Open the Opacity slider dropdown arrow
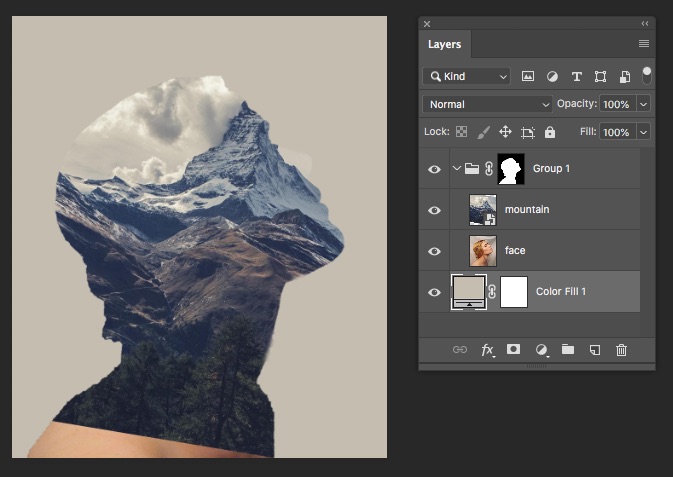This screenshot has height=477, width=673. [643, 104]
